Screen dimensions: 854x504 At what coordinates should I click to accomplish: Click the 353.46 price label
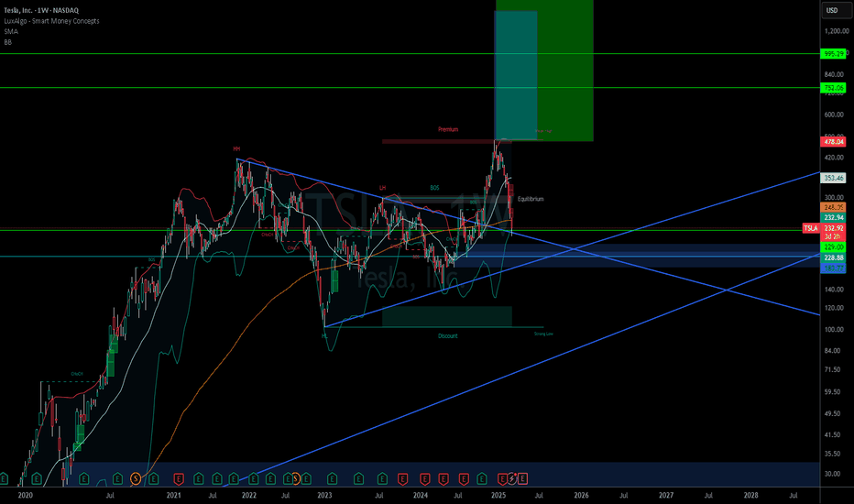(x=833, y=178)
